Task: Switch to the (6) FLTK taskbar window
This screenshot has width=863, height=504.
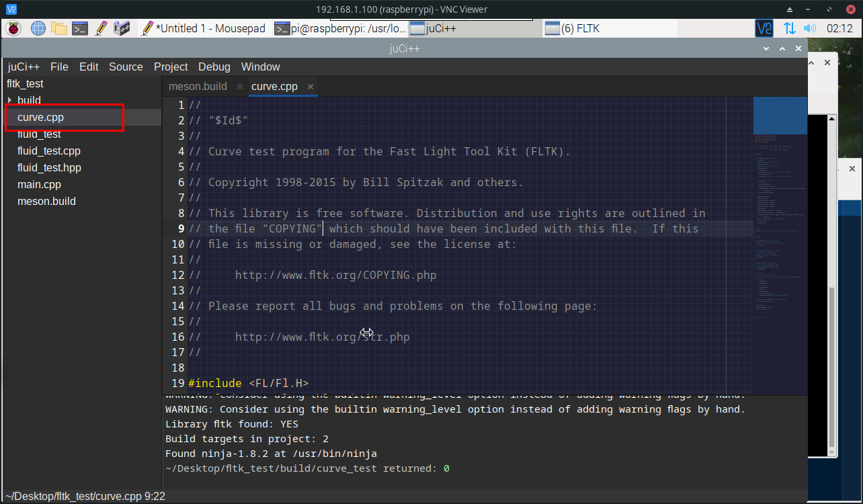Action: [609, 28]
